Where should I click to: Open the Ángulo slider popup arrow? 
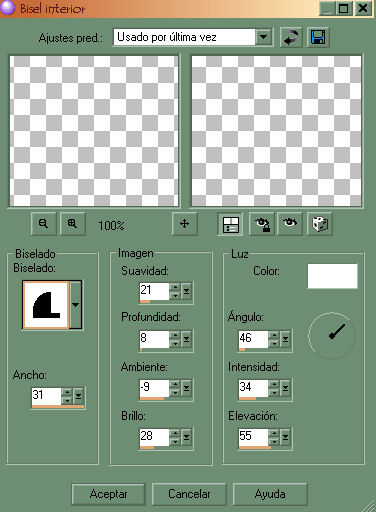click(285, 339)
